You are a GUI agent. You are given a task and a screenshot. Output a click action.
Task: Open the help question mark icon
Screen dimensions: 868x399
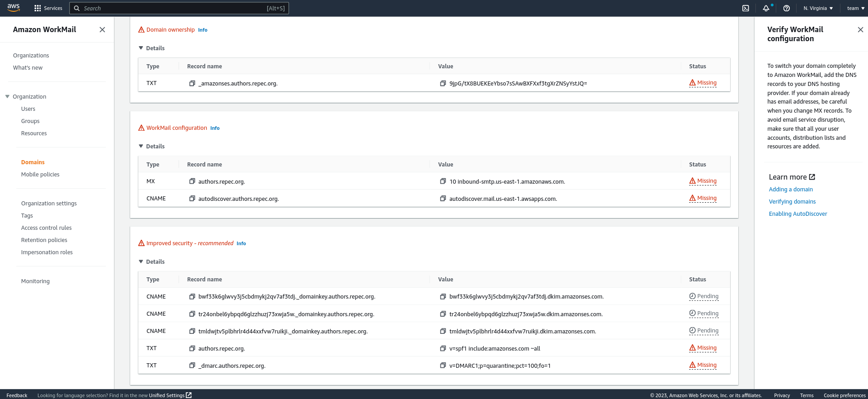tap(786, 8)
